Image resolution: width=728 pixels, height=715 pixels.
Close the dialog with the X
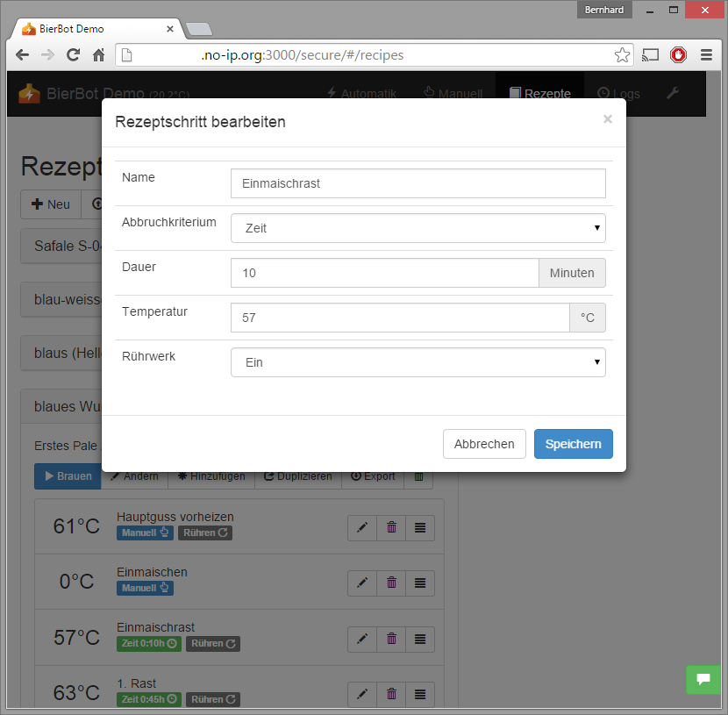coord(607,119)
